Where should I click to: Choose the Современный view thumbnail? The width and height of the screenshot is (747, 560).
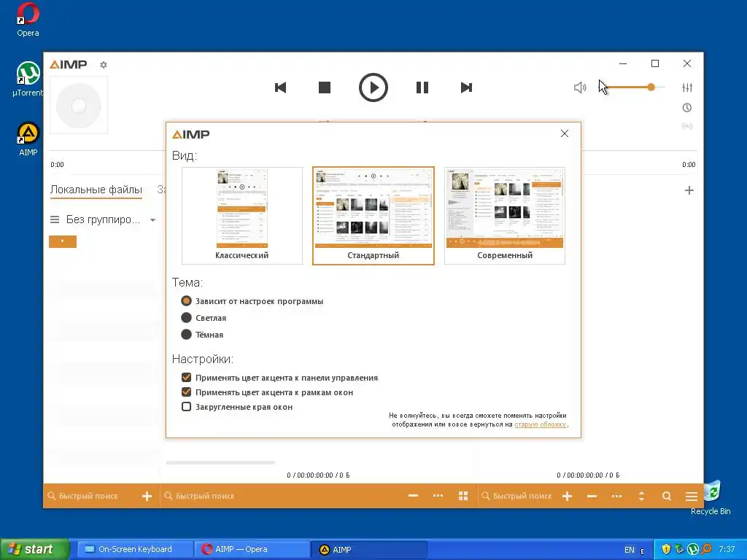pos(505,216)
